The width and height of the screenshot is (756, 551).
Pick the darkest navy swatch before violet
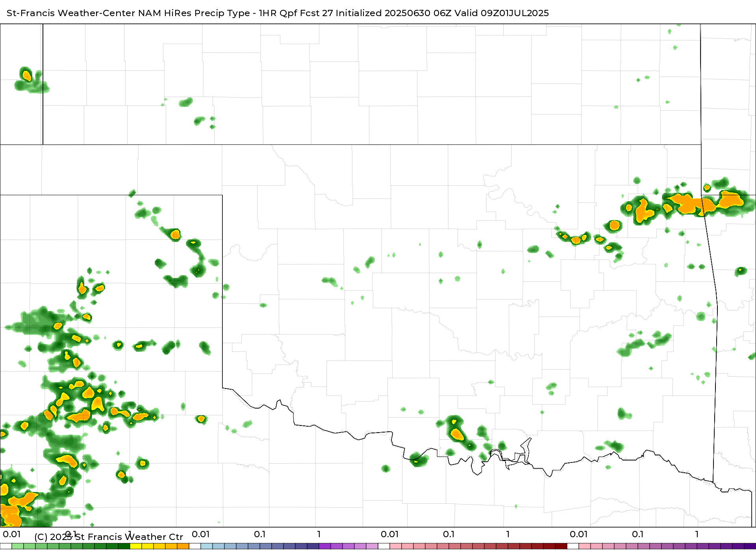[x=313, y=546]
